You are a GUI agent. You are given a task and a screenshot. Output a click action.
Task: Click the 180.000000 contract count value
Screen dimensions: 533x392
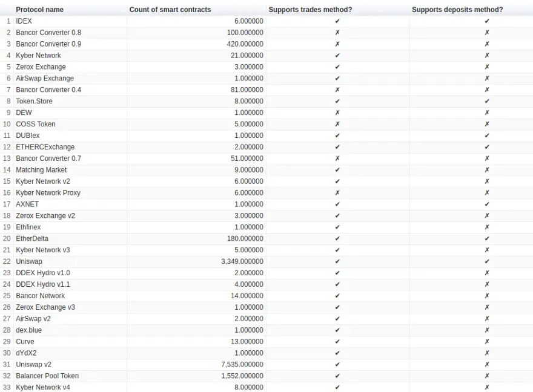click(x=245, y=238)
